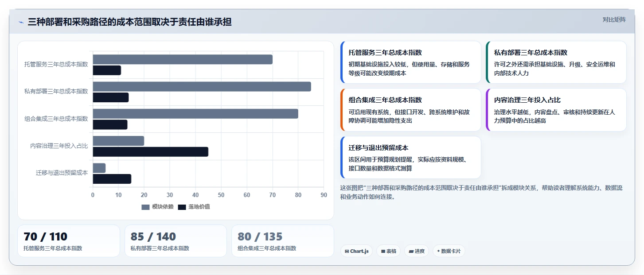Click the x-axis value 90
The height and width of the screenshot is (275, 644).
(324, 195)
